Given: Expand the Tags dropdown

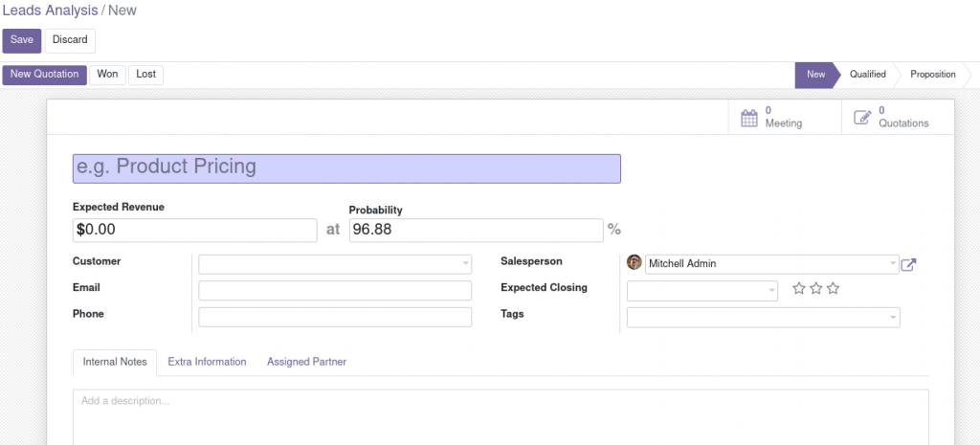Looking at the screenshot, I should click(893, 317).
